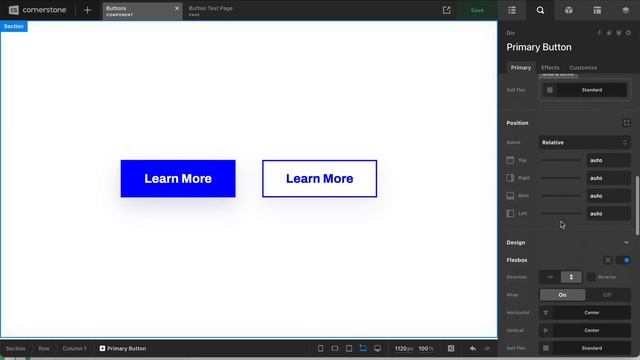Enable the Reverse direction checkbox

click(x=591, y=277)
